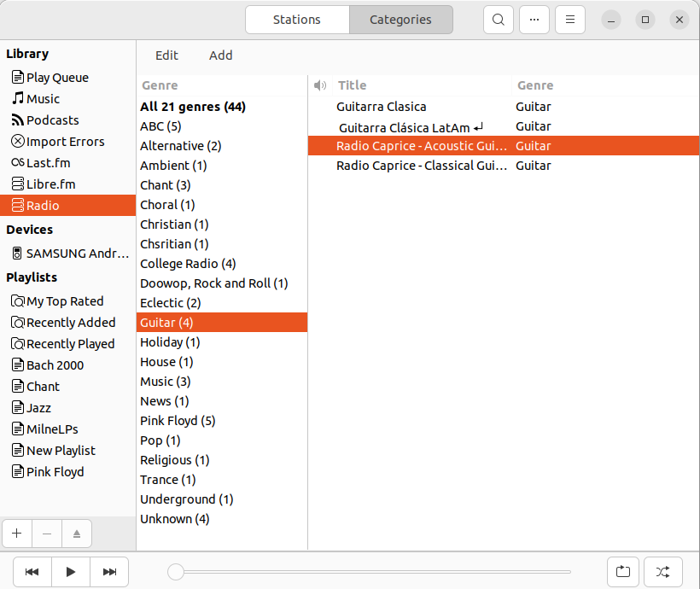Select Podcasts in the Library sidebar
700x589 pixels.
tap(52, 120)
